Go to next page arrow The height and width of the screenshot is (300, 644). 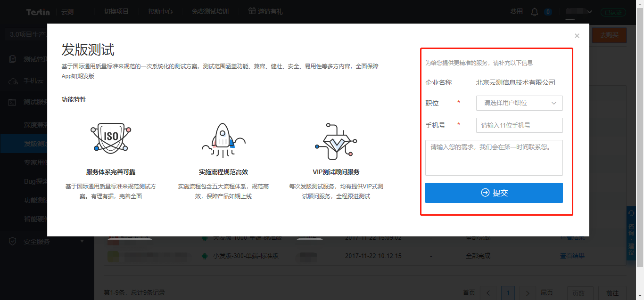528,293
